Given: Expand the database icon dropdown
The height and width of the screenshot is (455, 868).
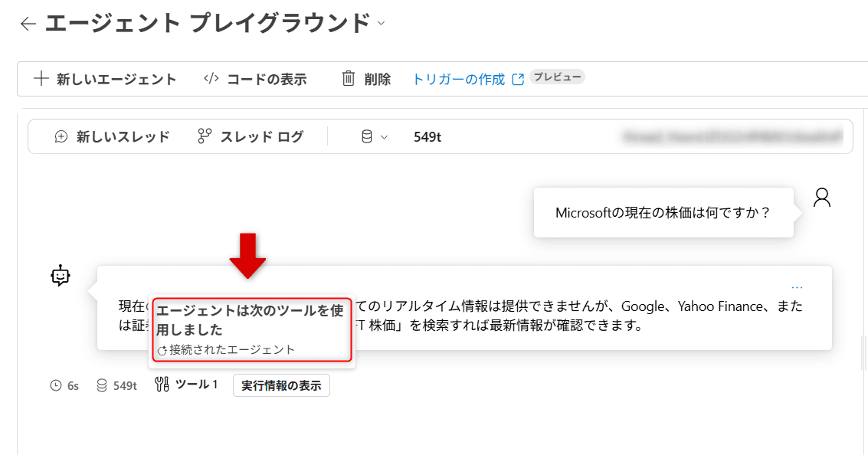Looking at the screenshot, I should pyautogui.click(x=374, y=137).
